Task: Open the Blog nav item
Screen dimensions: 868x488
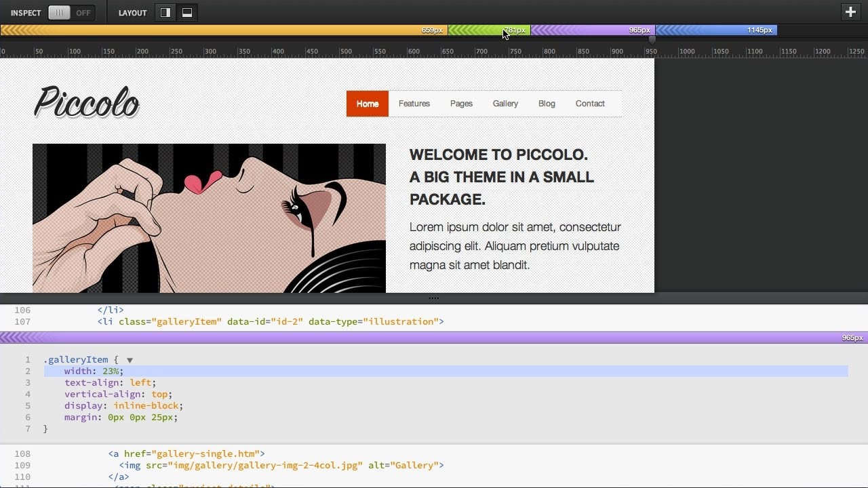Action: click(547, 104)
